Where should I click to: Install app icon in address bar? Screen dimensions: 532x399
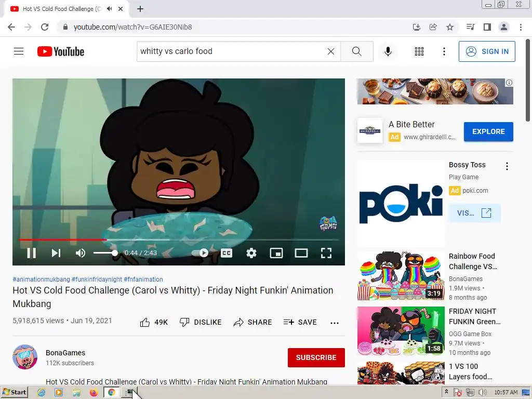click(416, 27)
